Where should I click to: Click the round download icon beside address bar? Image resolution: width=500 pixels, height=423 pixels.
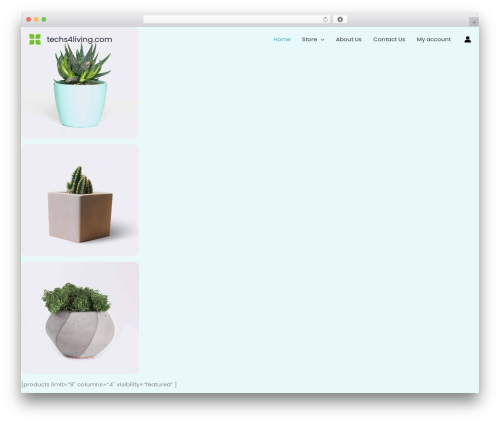click(x=340, y=19)
